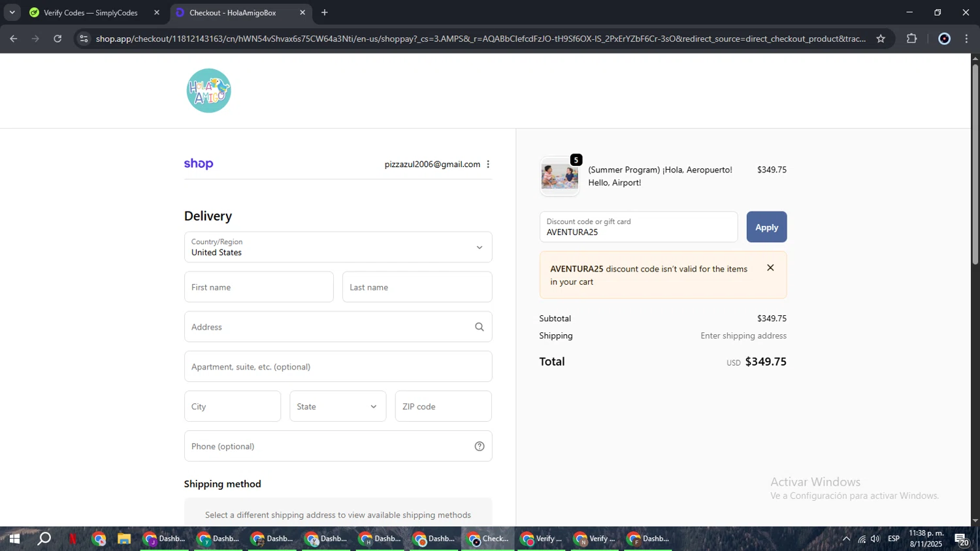980x551 pixels.
Task: Open the tab search dropdown
Action: [x=12, y=12]
